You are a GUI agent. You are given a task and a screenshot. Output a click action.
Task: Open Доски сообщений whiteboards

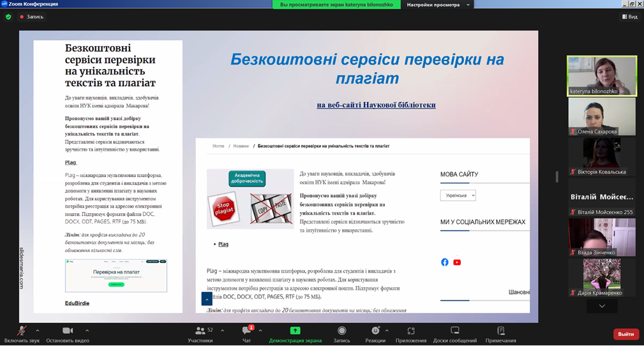pyautogui.click(x=454, y=331)
